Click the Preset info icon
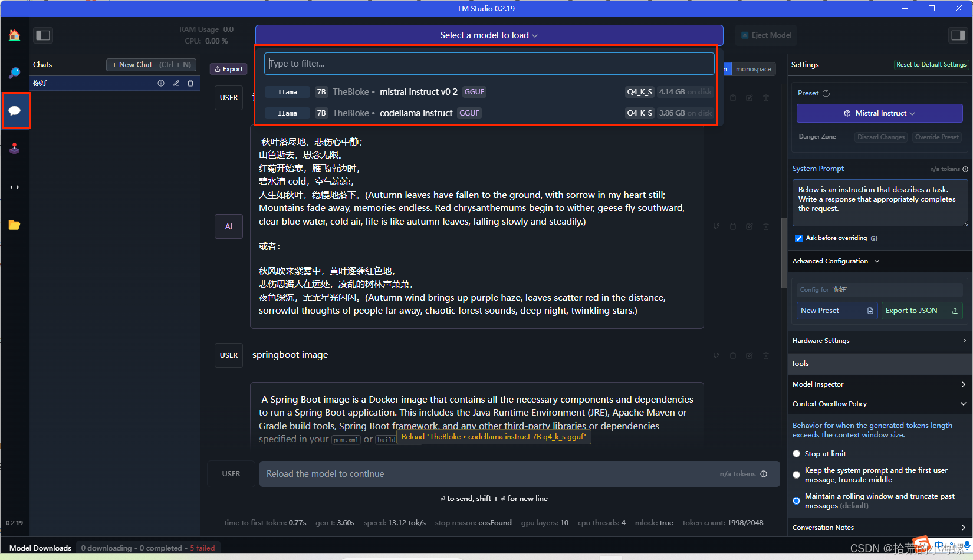 click(826, 93)
